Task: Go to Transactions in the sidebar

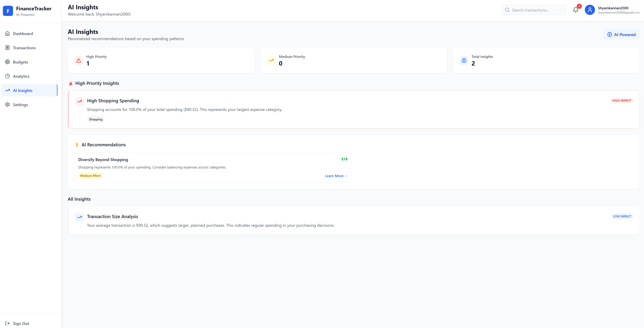Action: click(24, 48)
